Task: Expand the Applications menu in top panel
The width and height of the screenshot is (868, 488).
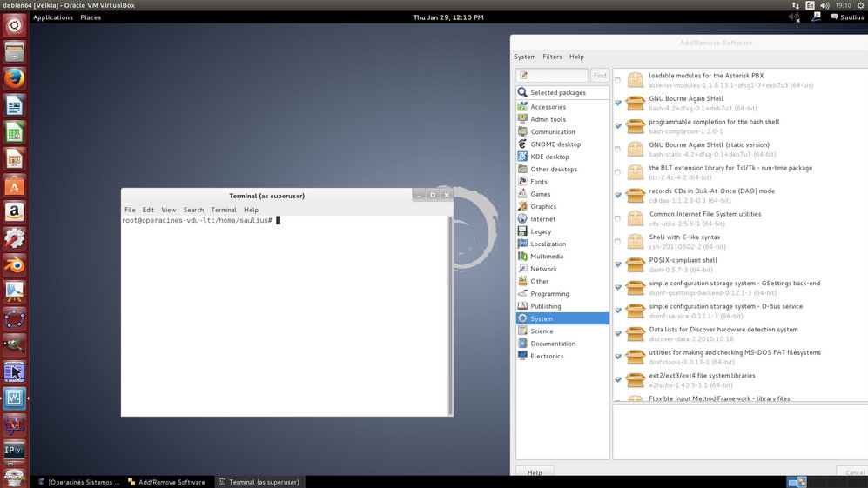Action: coord(52,17)
